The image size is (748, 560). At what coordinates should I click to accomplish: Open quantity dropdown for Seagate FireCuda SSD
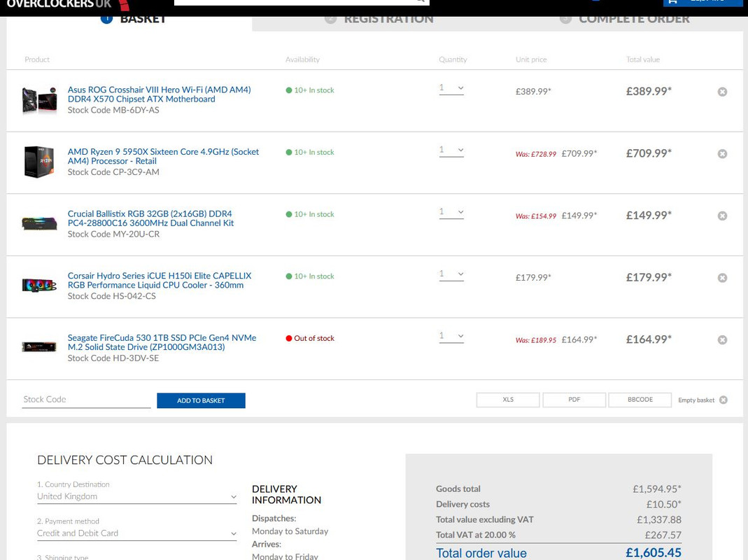point(451,337)
